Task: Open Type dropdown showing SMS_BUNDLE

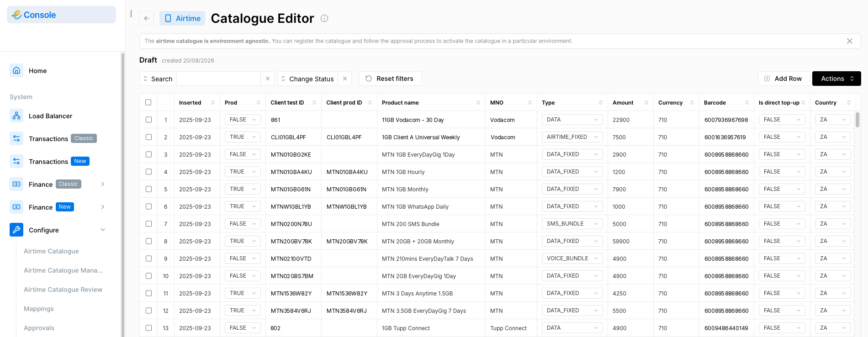Action: [572, 224]
